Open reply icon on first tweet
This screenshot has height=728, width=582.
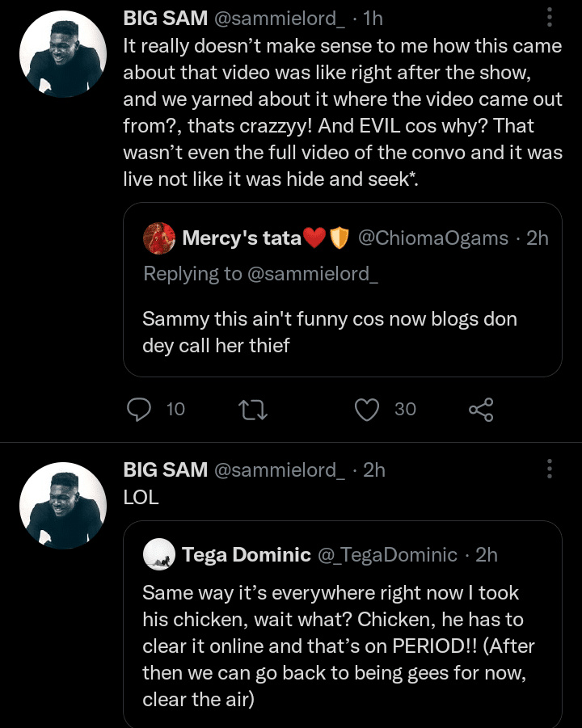(x=140, y=410)
